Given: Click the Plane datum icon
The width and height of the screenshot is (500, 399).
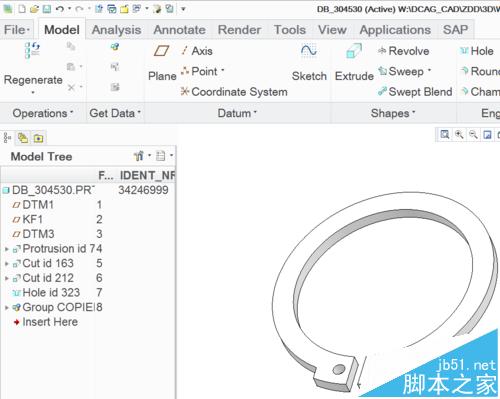Looking at the screenshot, I should 162,51.
